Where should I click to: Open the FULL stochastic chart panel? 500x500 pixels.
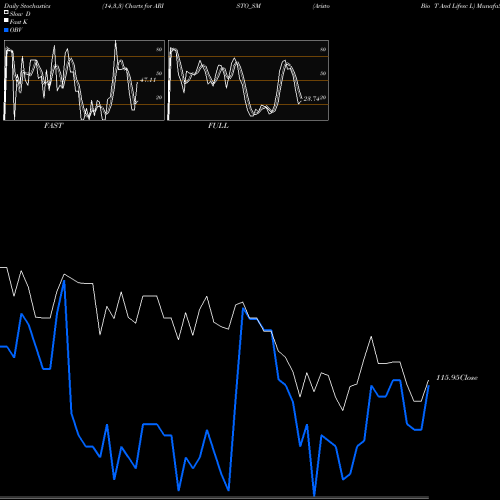click(248, 80)
